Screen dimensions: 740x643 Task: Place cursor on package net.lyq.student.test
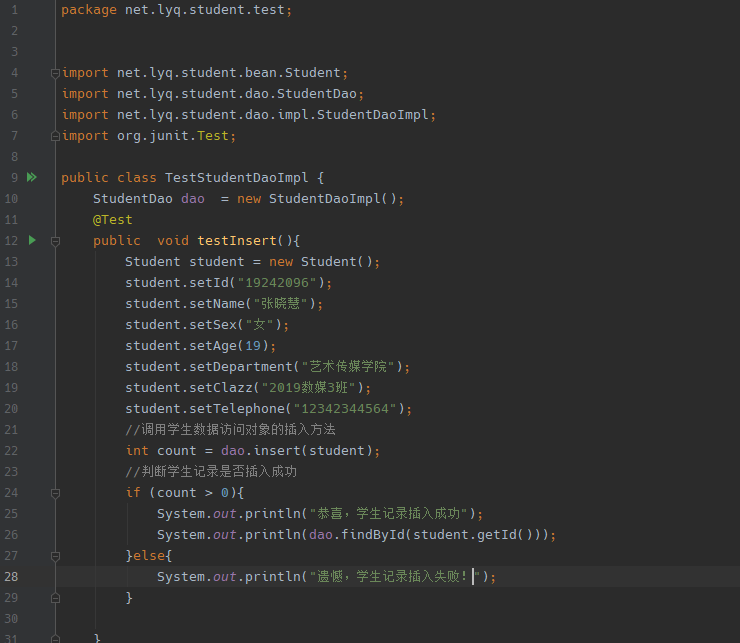tap(177, 10)
